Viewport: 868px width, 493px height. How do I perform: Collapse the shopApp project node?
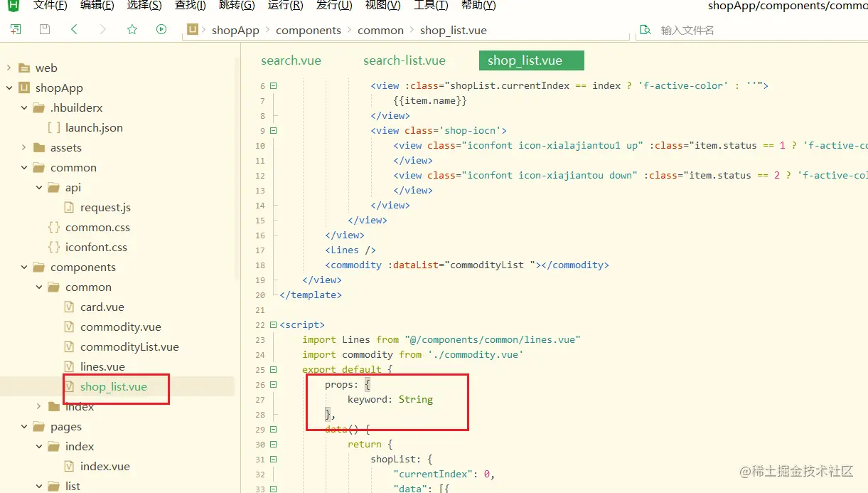pos(9,88)
